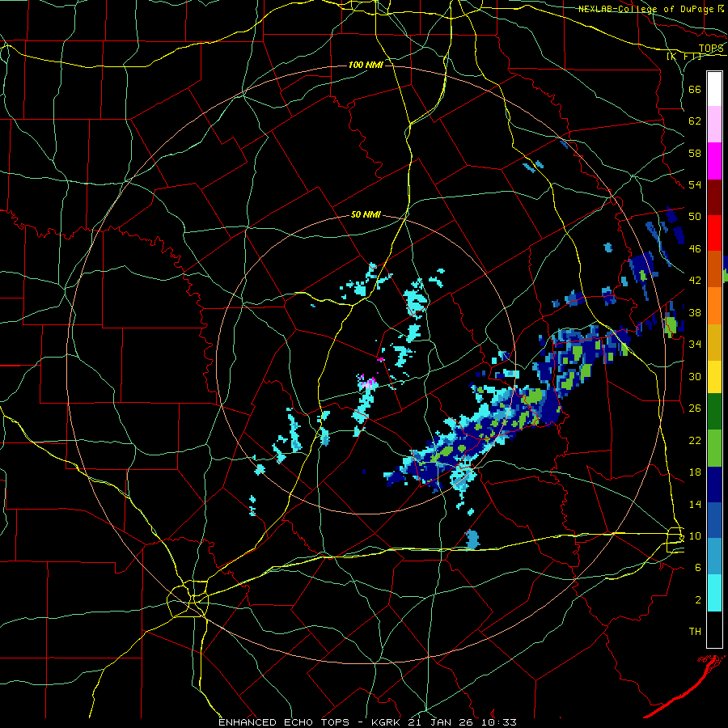Click the '62' legend value
The height and width of the screenshot is (728, 728).
(695, 121)
